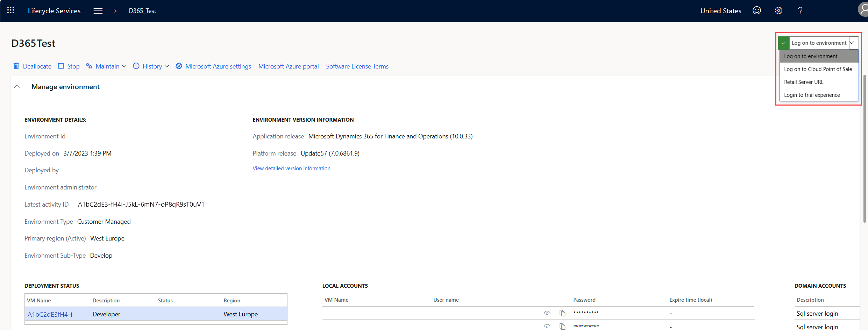Reveal the first local account password
Image resolution: width=868 pixels, height=330 pixels.
(x=547, y=313)
